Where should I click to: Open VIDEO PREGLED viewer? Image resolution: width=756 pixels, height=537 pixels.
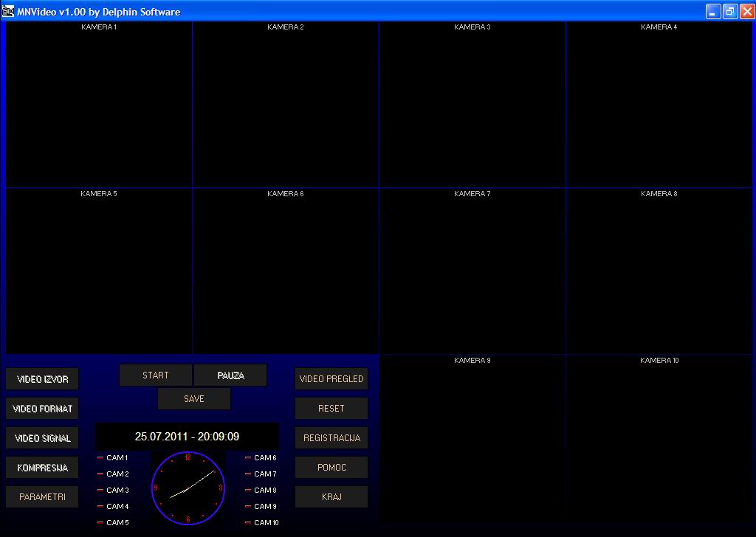pyautogui.click(x=331, y=379)
